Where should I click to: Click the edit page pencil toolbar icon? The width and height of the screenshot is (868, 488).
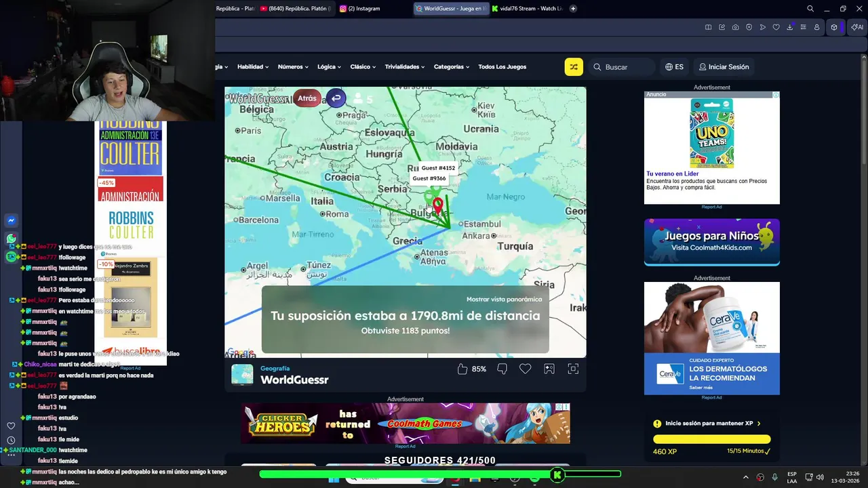(x=722, y=27)
